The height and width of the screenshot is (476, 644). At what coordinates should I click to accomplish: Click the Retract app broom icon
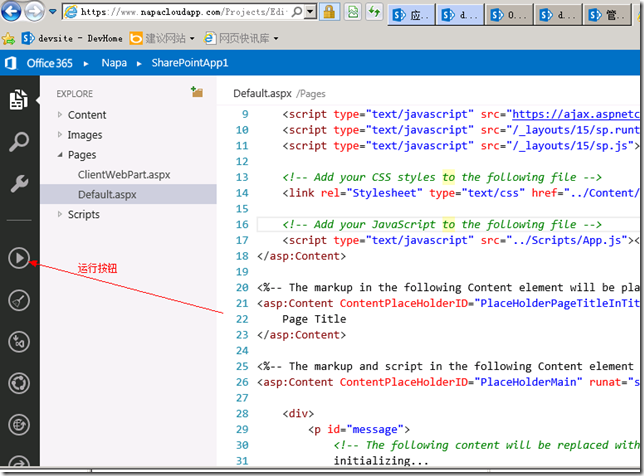(19, 301)
